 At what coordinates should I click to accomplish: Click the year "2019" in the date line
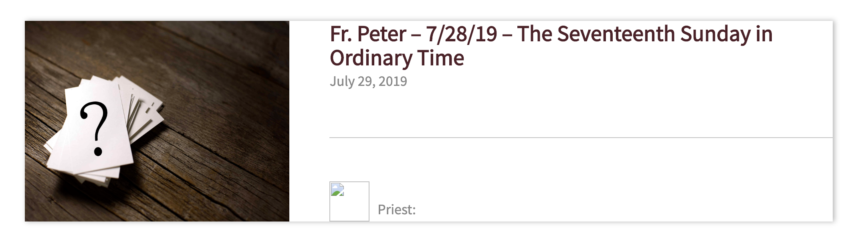pos(393,81)
